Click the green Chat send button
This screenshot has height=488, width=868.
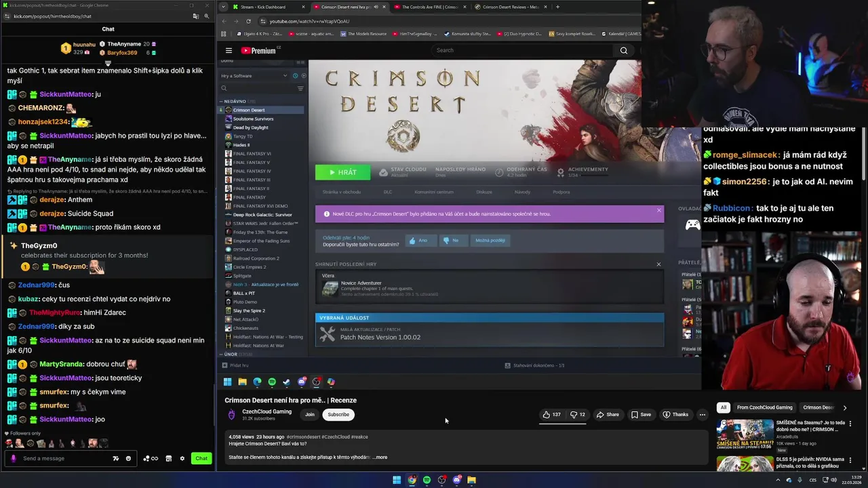(201, 459)
